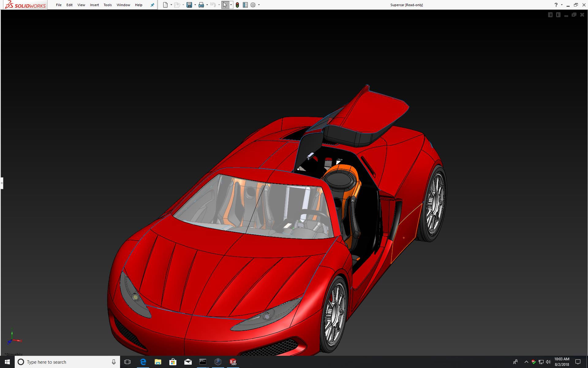Toggle the Select cursor tool button

click(x=225, y=5)
